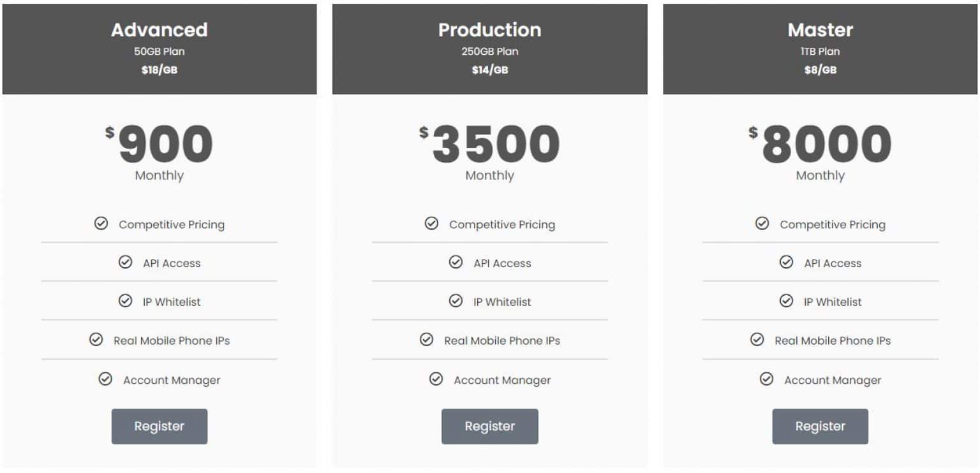980x473 pixels.
Task: Click the Real Mobile Phone IPs checkmark in Advanced plan
Action: (97, 340)
